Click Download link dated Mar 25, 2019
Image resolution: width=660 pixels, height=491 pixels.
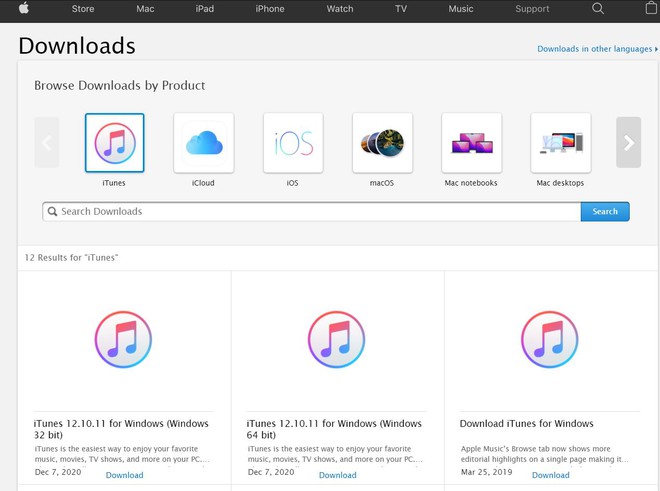[551, 475]
